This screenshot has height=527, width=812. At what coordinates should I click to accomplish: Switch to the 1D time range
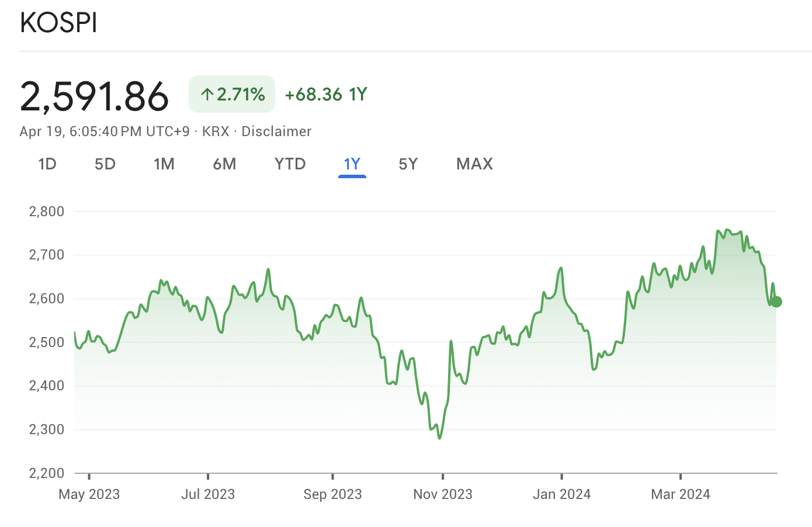(47, 164)
